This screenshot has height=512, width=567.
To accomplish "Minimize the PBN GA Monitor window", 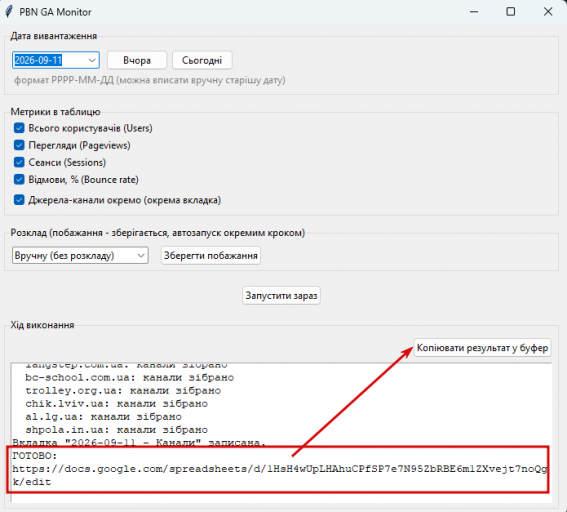I will 474,12.
